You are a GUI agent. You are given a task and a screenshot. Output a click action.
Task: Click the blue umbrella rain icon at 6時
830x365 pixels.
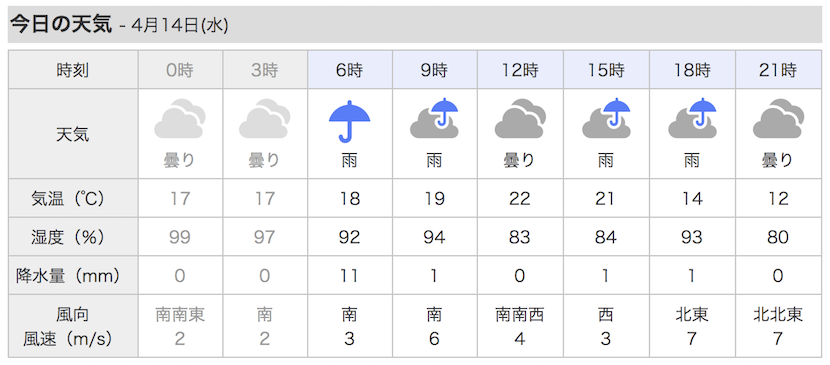pos(349,122)
